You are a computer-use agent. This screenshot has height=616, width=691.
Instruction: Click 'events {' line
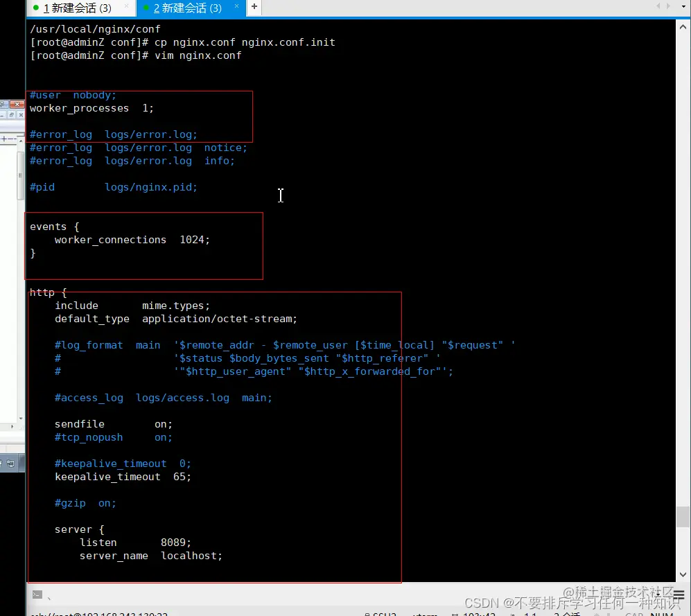(55, 227)
